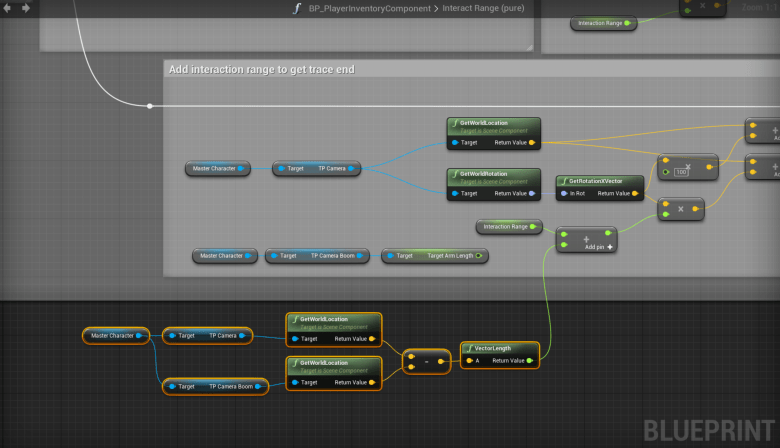Select the Target Arm Length node
Screen dimensions: 780x448
tap(434, 256)
